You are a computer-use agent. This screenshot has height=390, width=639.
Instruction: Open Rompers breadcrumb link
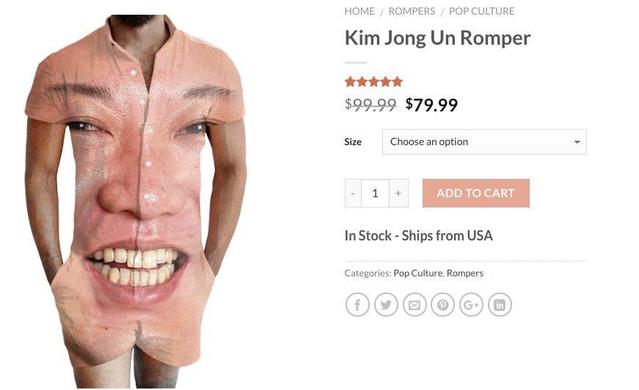412,11
